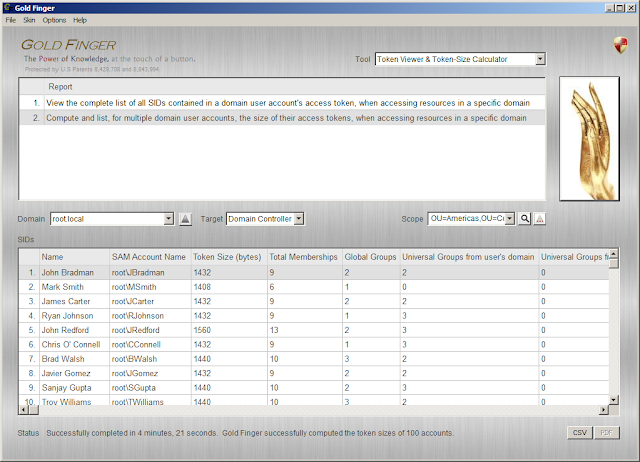Screen dimensions: 640x462
Task: Maximize the Gold Finger window
Action: [620, 8]
